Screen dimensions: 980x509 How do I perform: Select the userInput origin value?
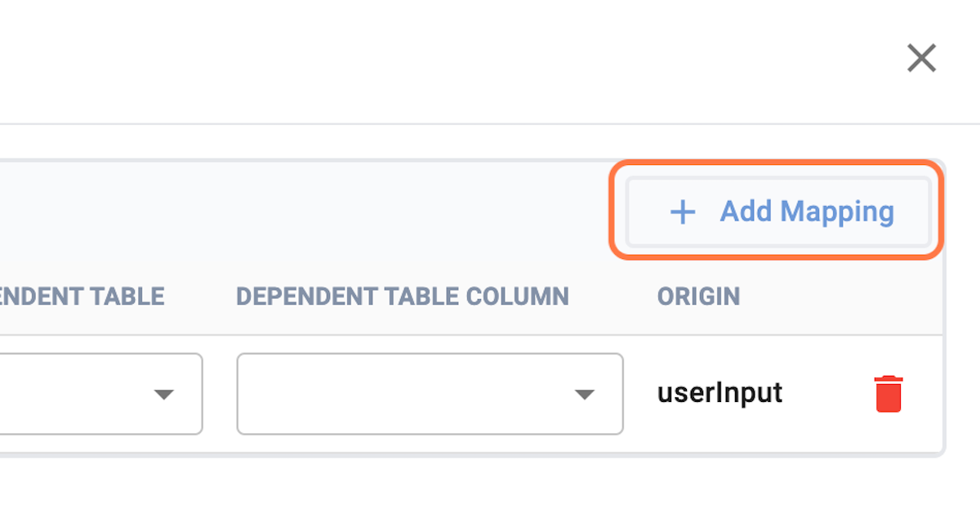(719, 393)
